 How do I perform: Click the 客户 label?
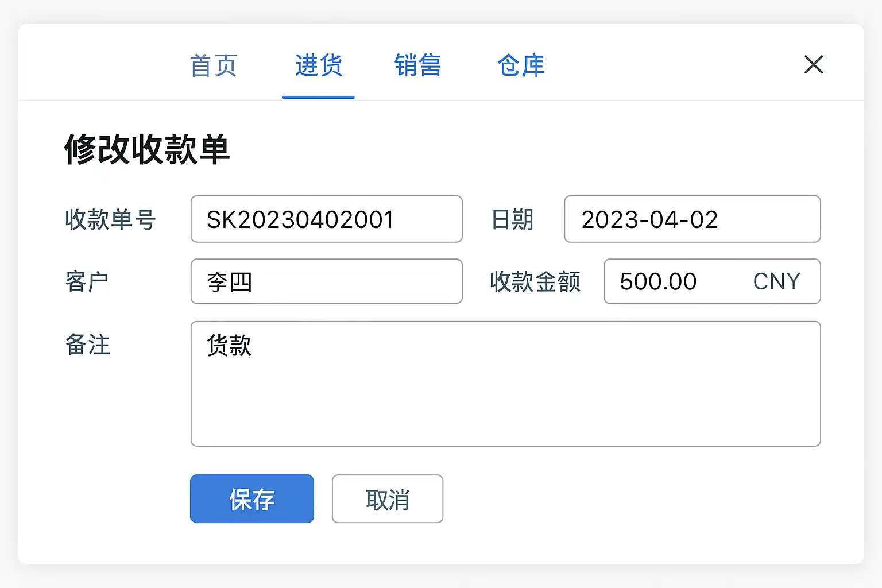[87, 282]
